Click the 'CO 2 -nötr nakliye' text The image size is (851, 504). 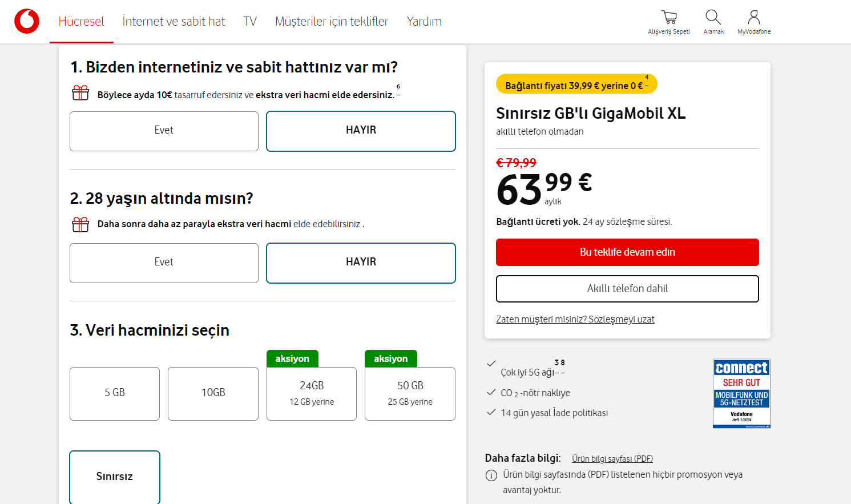[535, 393]
